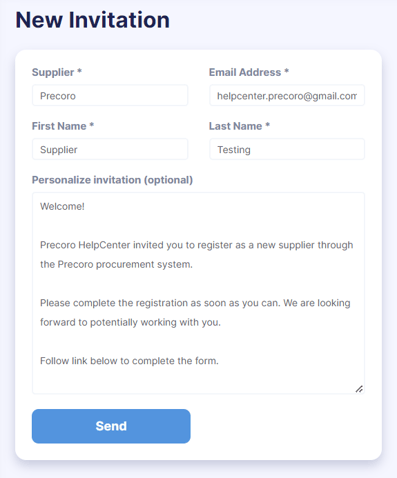Click the "First Name *" label
397x478 pixels.
point(63,126)
